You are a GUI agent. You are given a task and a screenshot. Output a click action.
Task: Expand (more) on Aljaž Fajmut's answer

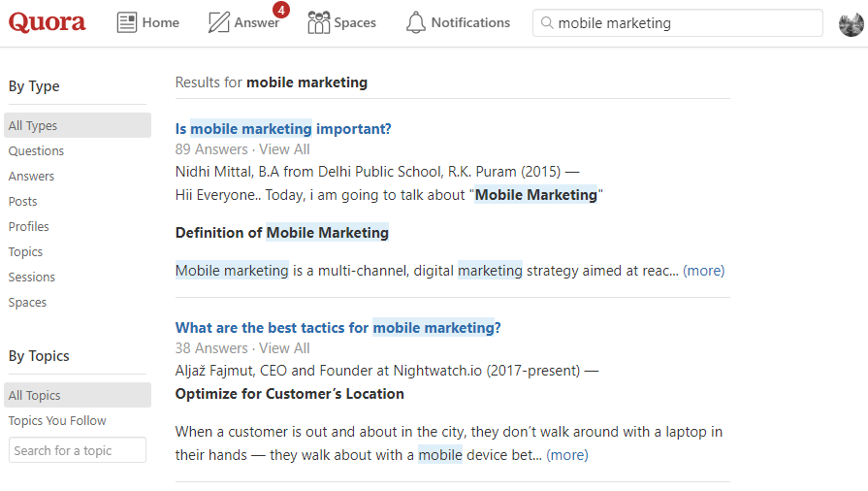tap(566, 455)
